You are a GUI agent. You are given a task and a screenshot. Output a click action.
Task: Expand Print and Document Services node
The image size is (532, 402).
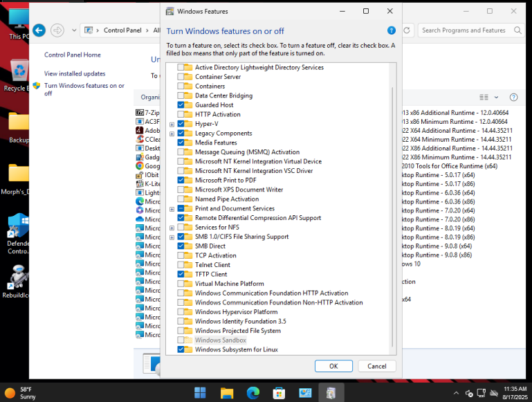click(x=172, y=209)
